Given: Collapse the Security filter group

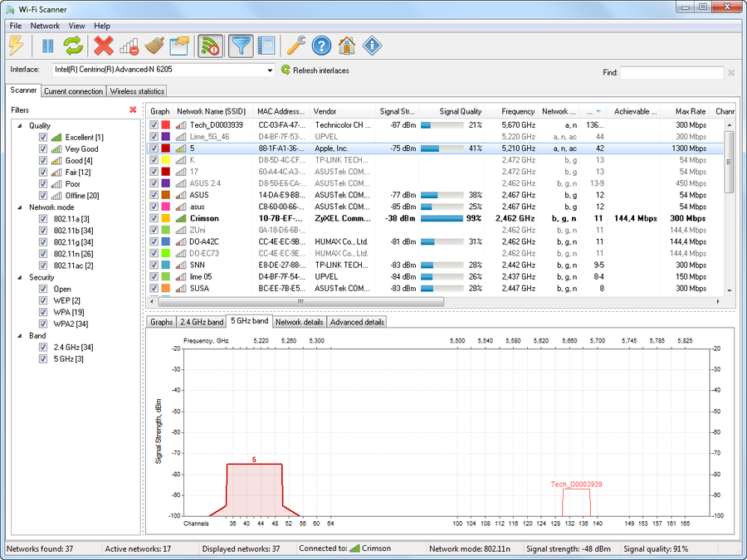Looking at the screenshot, I should click(20, 278).
